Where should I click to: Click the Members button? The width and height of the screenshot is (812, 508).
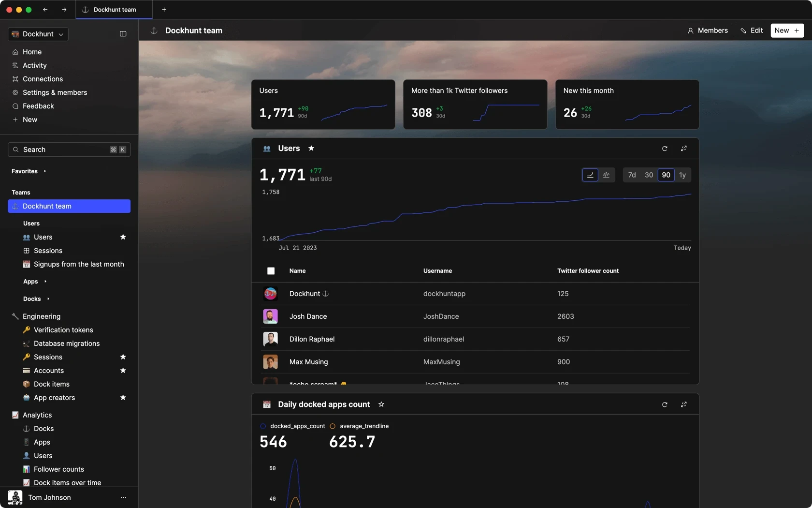(x=708, y=30)
